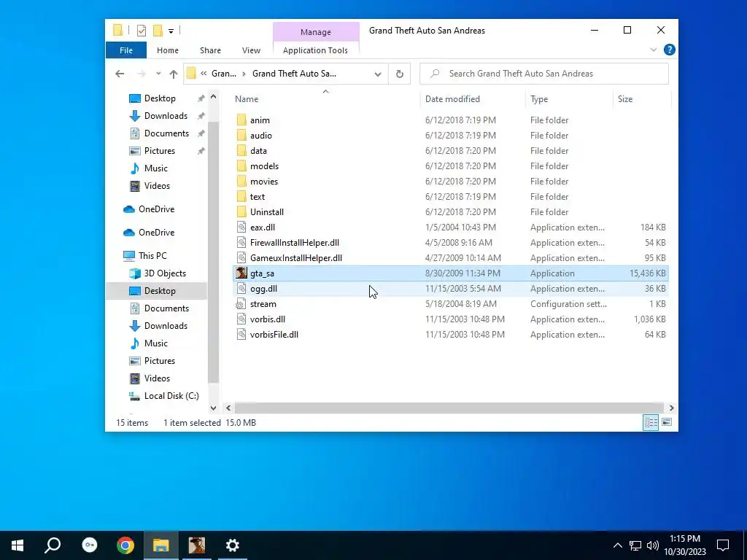The width and height of the screenshot is (747, 560).
Task: Select pinned Documents in Quick access
Action: click(x=166, y=133)
